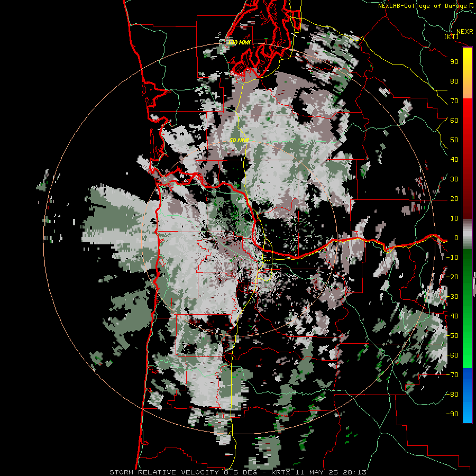Screen dimensions: 476x476
Task: Click the STORM RELATIVE VELOCITY title text
Action: [166, 472]
